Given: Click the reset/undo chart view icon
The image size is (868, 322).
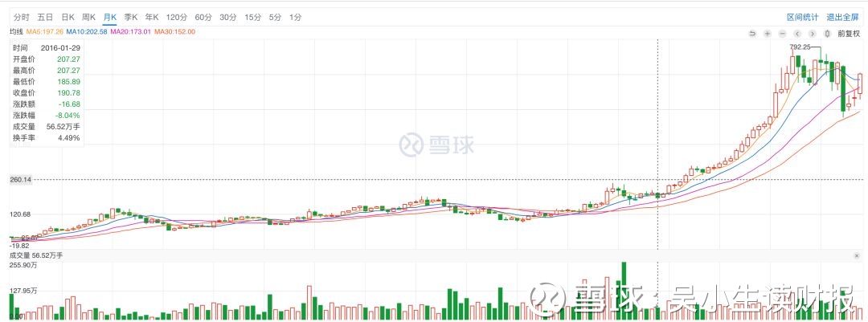Looking at the screenshot, I should click(x=752, y=34).
